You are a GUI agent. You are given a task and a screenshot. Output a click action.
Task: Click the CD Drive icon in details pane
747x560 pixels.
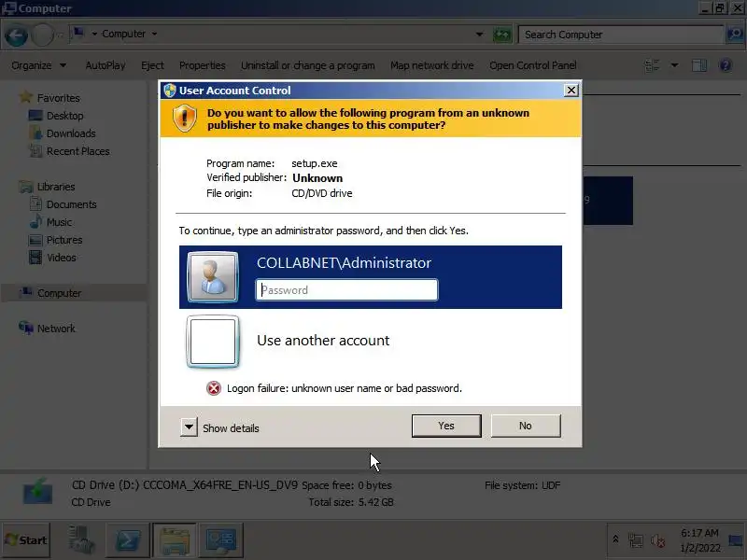click(x=37, y=492)
